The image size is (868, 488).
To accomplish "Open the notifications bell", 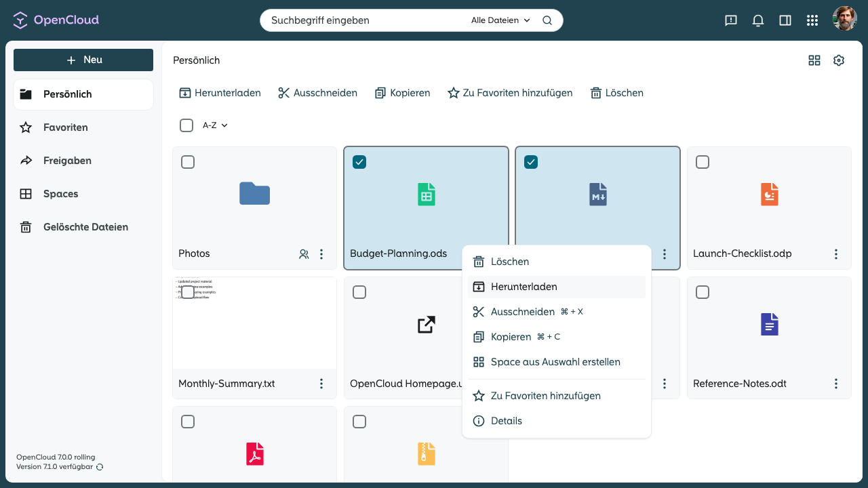I will pyautogui.click(x=758, y=20).
